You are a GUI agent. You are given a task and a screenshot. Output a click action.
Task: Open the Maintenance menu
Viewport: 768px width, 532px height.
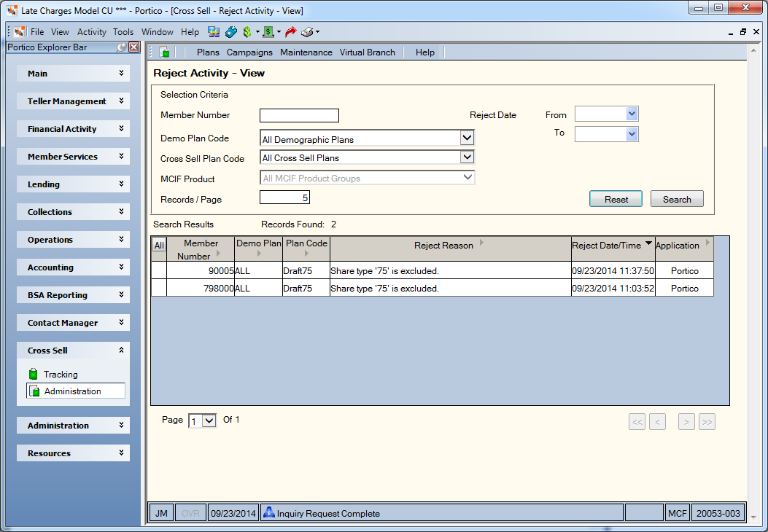(x=306, y=52)
